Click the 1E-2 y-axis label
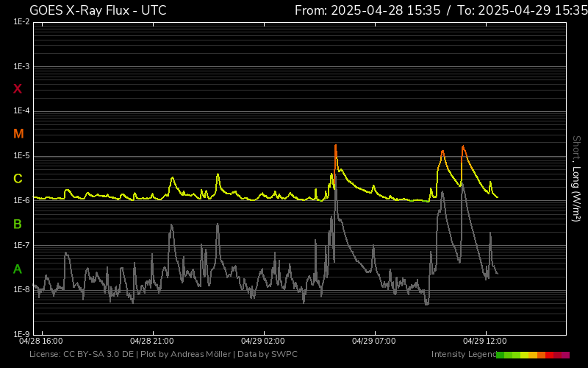Viewport: 588px width, 368px height. (21, 22)
